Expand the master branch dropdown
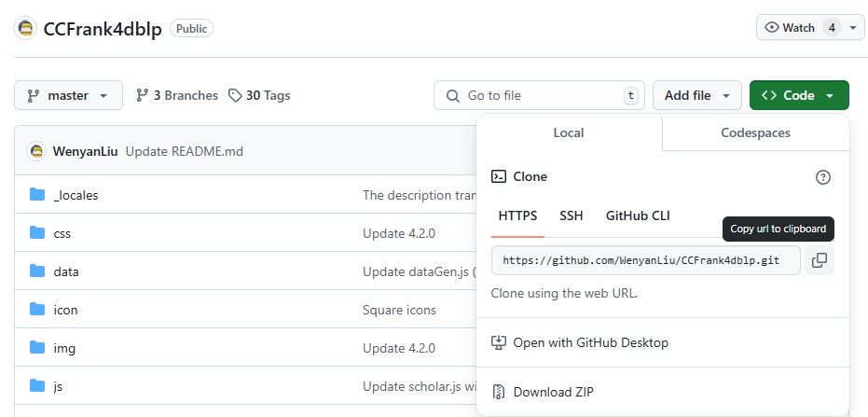The height and width of the screenshot is (417, 868). point(69,95)
